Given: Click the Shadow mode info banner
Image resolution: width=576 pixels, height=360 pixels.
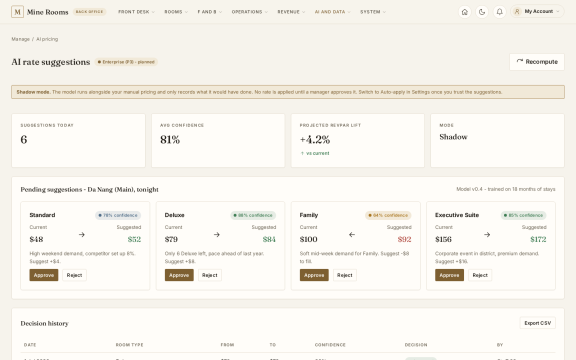Looking at the screenshot, I should coord(288,92).
